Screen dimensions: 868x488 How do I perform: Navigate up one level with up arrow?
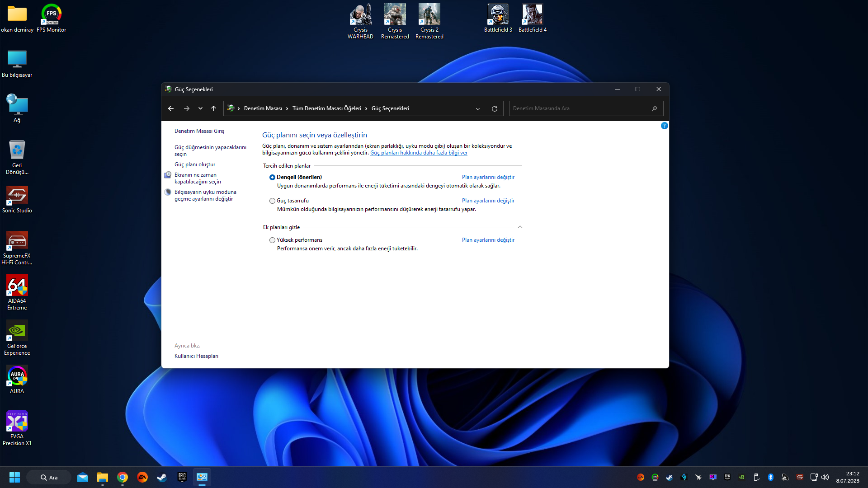(213, 108)
